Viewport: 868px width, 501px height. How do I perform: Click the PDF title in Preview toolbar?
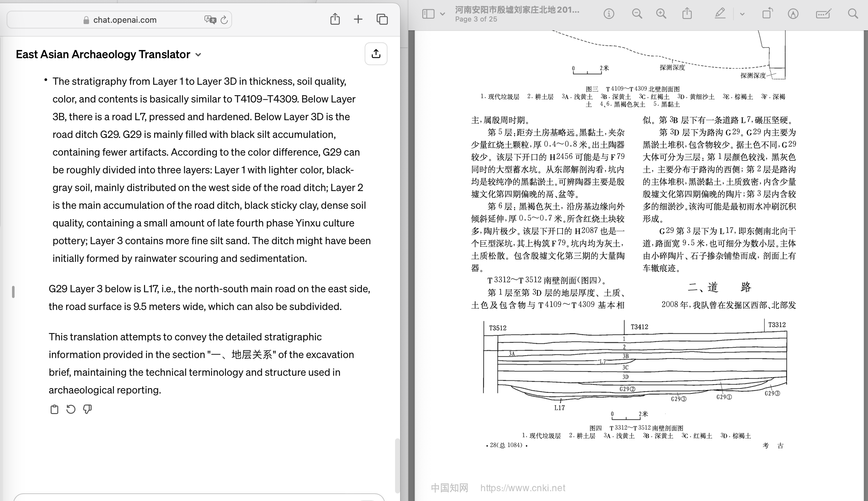point(517,9)
